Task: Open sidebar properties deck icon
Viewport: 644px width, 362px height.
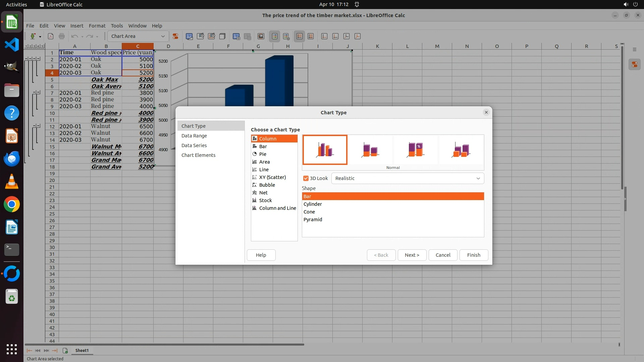Action: (x=634, y=65)
